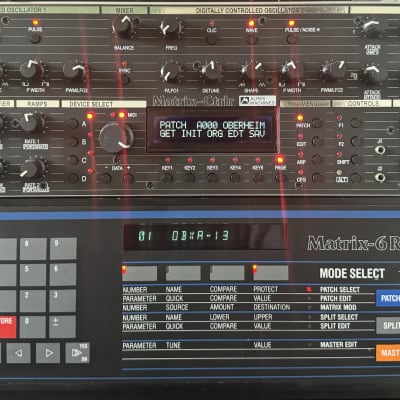Screen dimensions: 400x400
Task: Adjust the F/LFO1 knob
Action: tap(171, 72)
